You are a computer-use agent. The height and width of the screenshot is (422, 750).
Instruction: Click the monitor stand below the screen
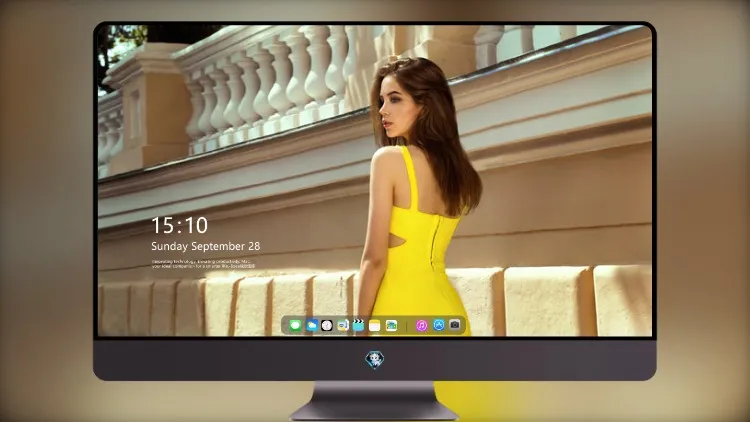coord(374,401)
